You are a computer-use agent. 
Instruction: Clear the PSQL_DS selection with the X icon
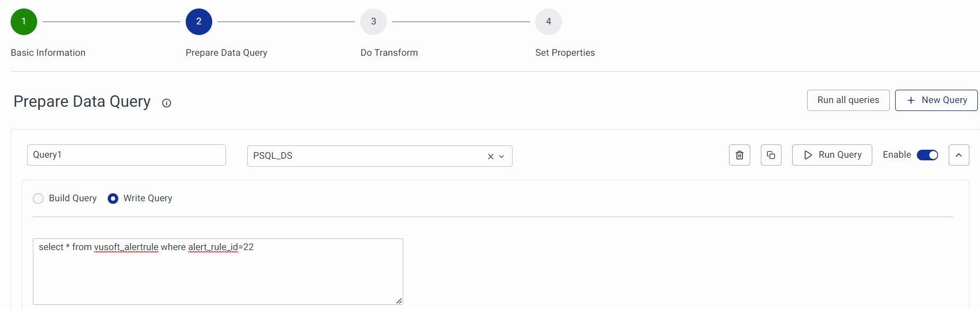(x=490, y=157)
